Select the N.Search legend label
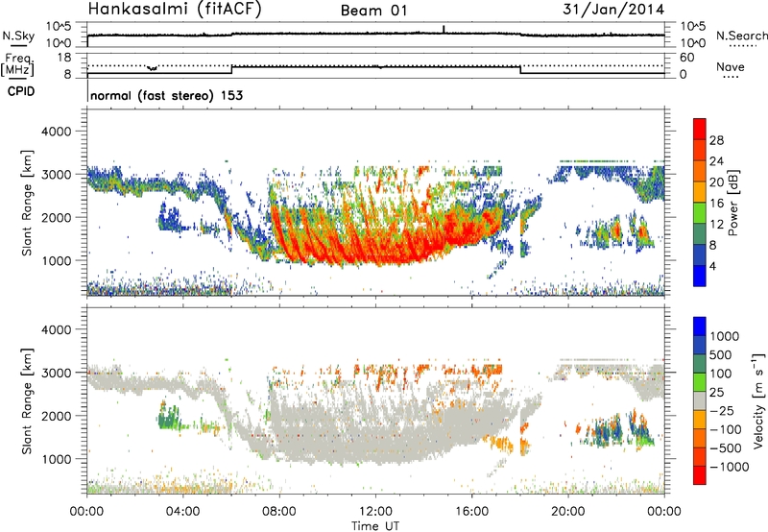Screen dimensions: 768x532 pos(741,36)
